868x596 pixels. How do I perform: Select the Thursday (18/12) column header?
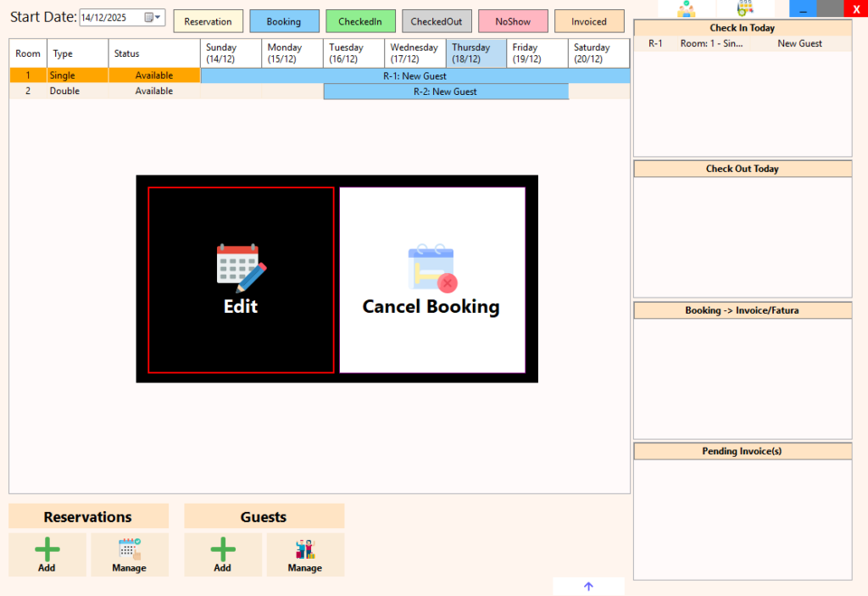[x=476, y=53]
